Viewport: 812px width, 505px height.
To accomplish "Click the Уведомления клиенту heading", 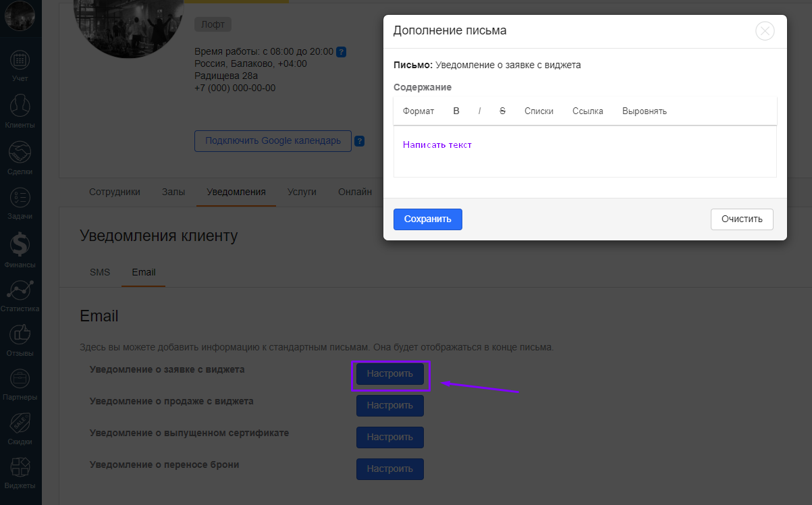I will (x=159, y=236).
